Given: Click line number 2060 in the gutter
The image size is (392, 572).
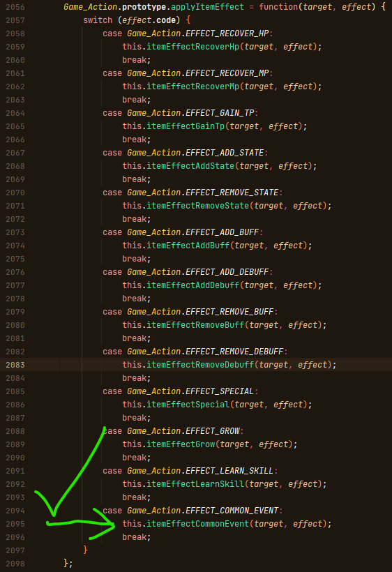Looking at the screenshot, I should pyautogui.click(x=15, y=60).
